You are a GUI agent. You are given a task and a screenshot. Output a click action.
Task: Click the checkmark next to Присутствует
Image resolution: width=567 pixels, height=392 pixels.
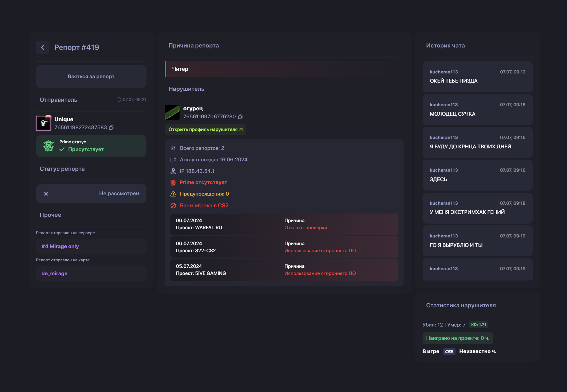click(x=62, y=150)
